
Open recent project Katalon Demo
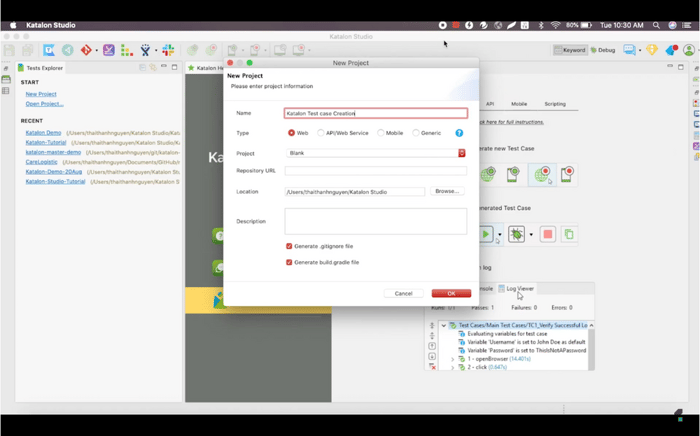coord(43,133)
